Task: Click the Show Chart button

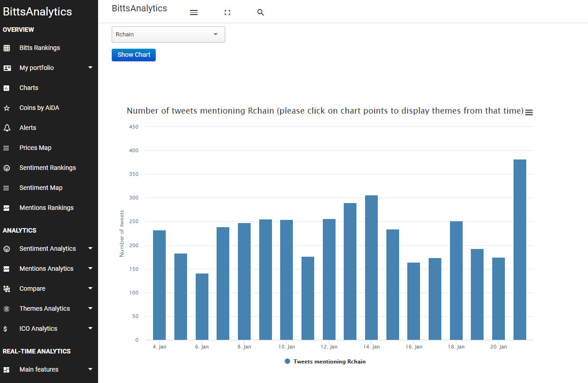Action: [133, 55]
